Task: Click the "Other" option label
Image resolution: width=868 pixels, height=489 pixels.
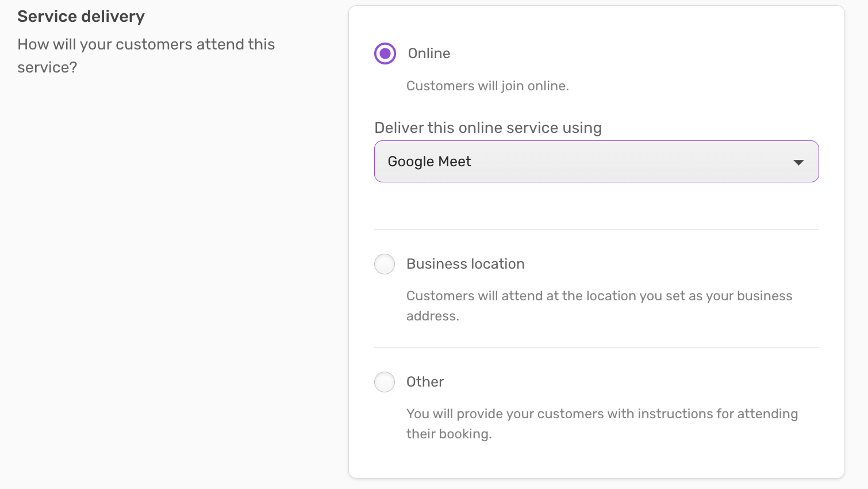Action: tap(425, 382)
